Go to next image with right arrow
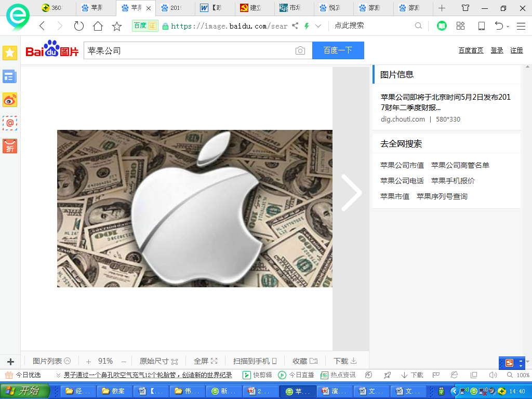532x399 pixels. point(351,192)
